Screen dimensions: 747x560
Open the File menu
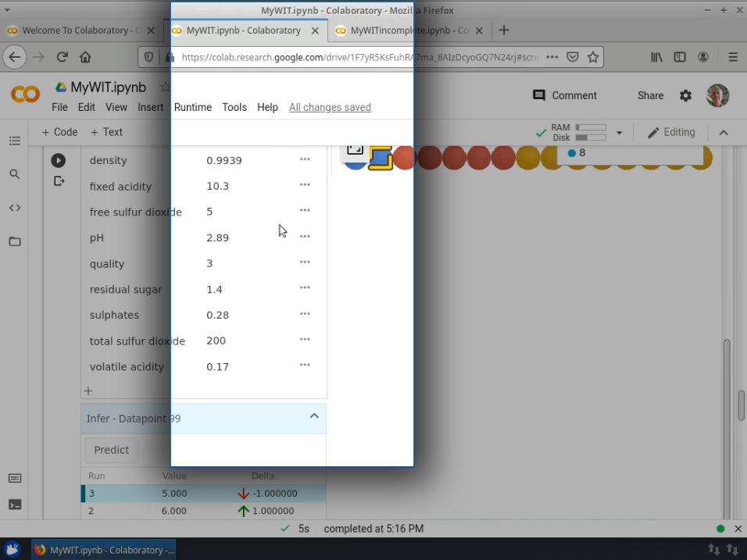[59, 107]
